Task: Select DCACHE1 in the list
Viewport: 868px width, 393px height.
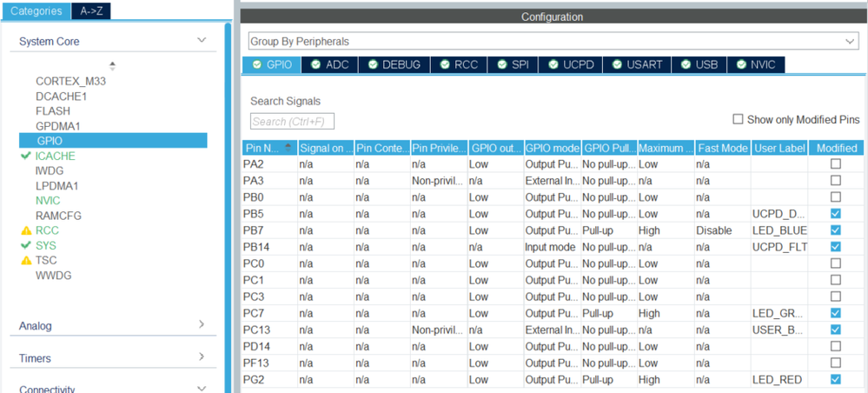Action: click(x=62, y=96)
